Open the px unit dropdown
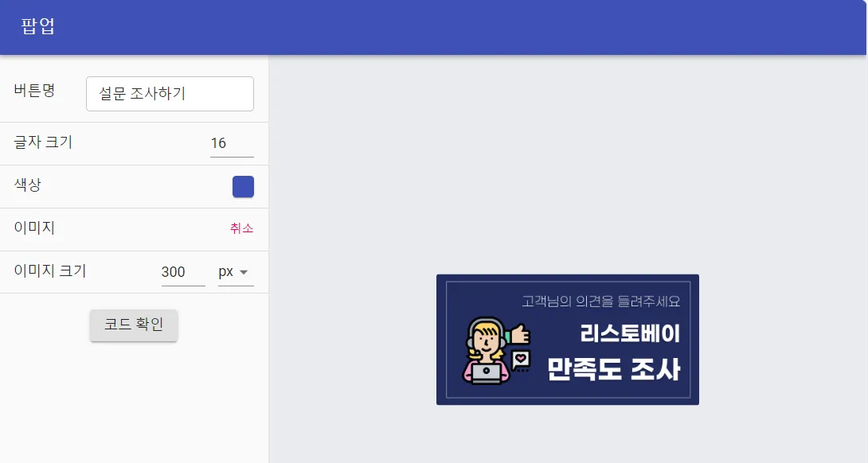Viewport: 868px width, 463px height. point(236,272)
